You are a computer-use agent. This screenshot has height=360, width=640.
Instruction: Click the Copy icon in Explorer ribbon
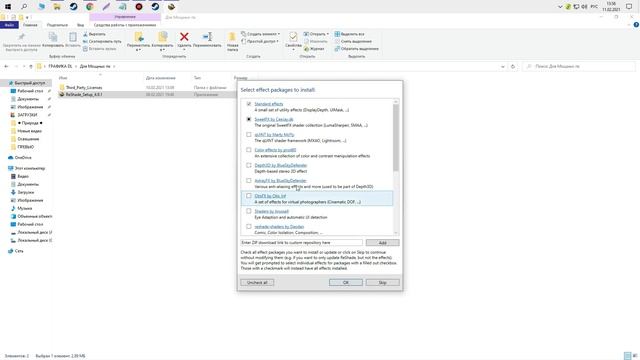(x=53, y=37)
